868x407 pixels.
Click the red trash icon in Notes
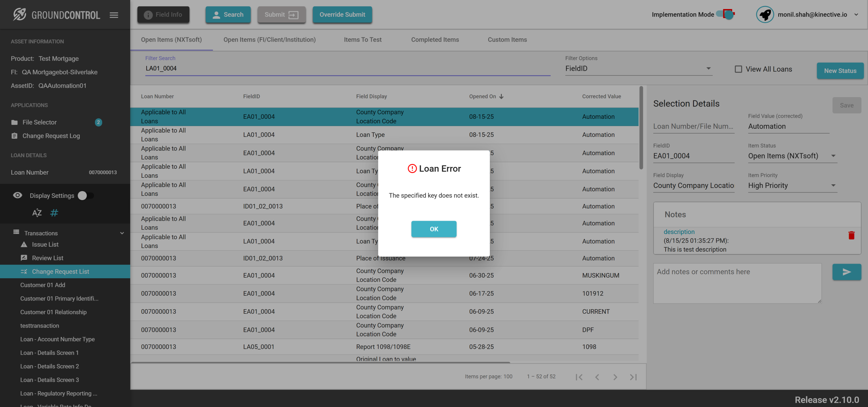[851, 235]
